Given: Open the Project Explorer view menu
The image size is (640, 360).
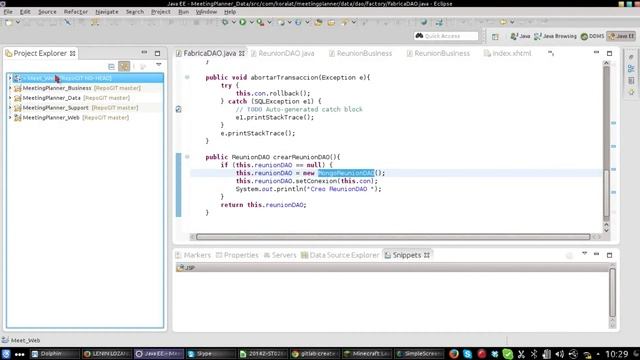Looking at the screenshot, I should 159,65.
